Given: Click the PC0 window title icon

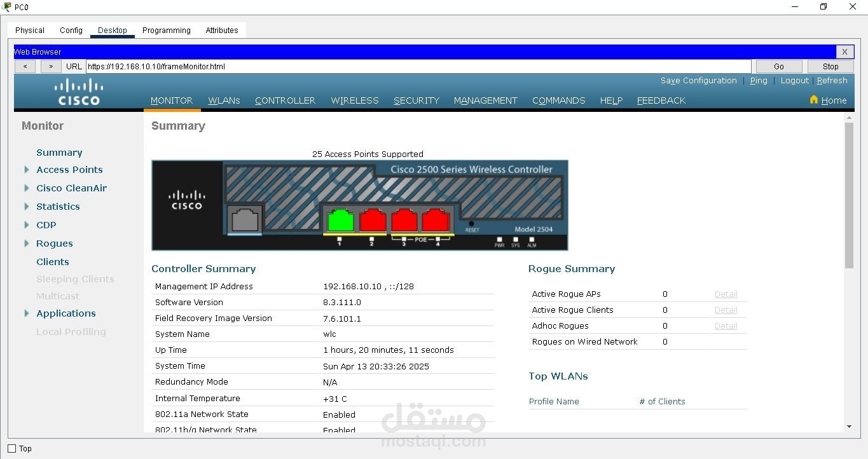Looking at the screenshot, I should click(7, 7).
